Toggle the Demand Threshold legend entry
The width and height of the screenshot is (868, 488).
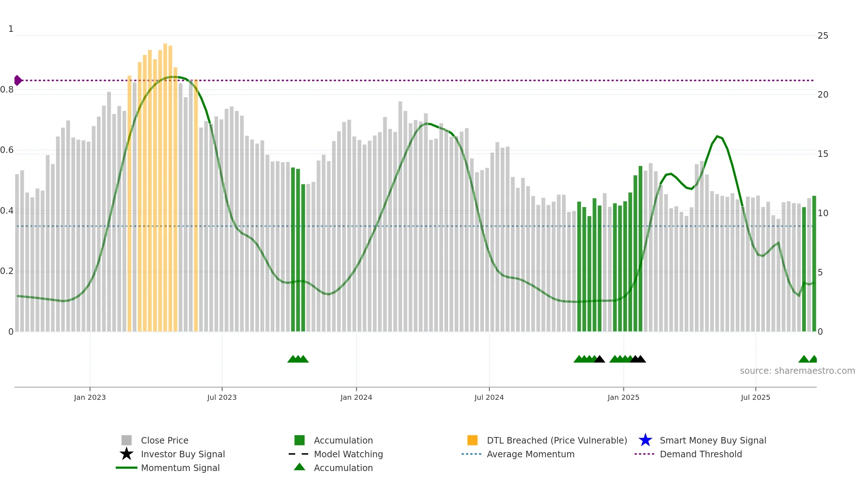point(701,454)
